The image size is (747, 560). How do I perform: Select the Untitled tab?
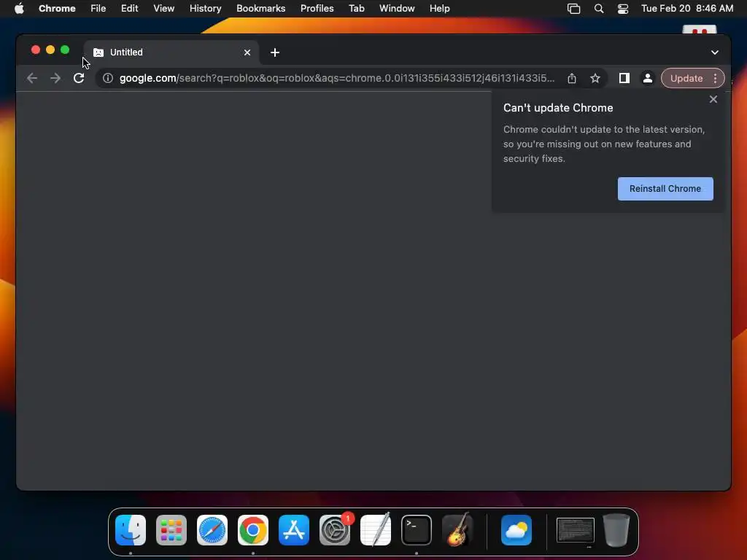click(171, 52)
